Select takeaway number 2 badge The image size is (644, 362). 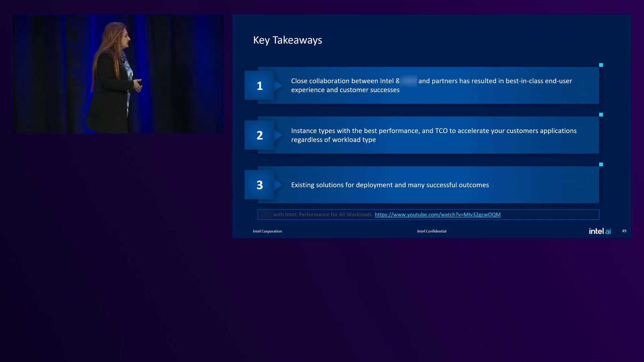click(259, 135)
